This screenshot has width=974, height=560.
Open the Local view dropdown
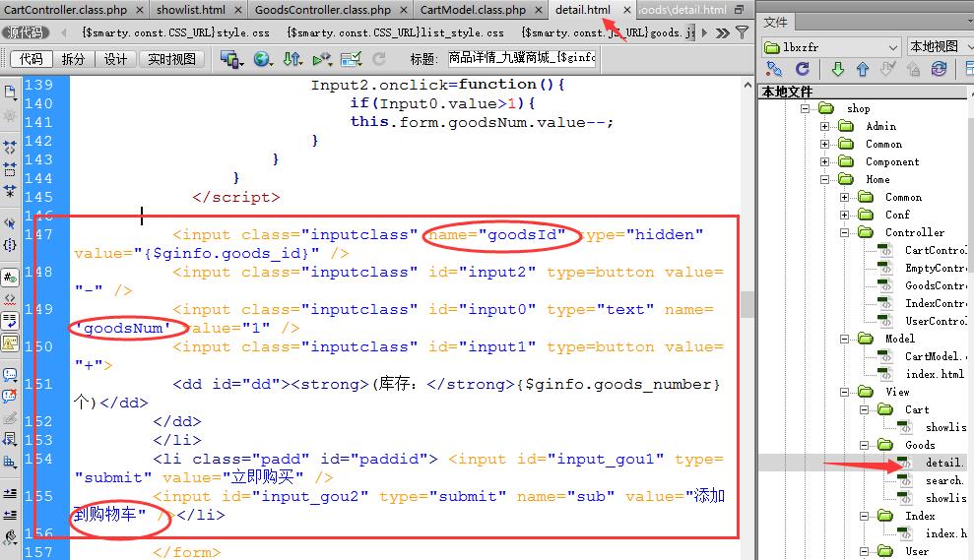[942, 47]
